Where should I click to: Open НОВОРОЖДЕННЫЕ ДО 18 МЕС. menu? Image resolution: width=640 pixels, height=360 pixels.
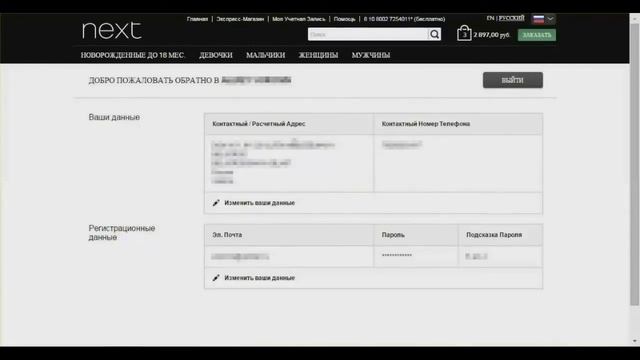point(133,55)
